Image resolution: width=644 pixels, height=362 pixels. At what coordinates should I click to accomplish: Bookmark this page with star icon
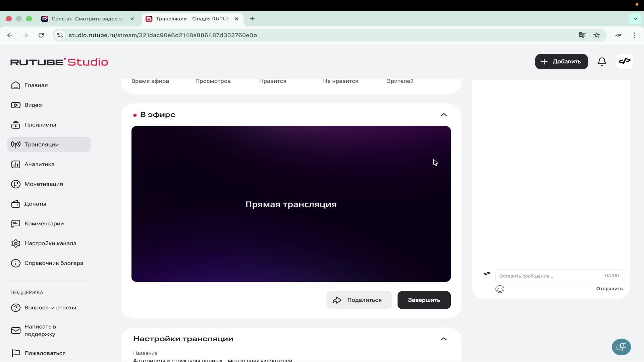pos(597,35)
